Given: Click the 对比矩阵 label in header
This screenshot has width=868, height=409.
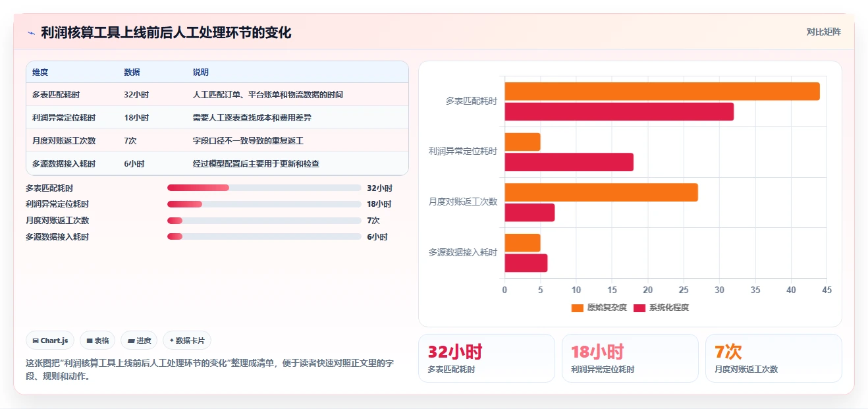Looking at the screenshot, I should [x=823, y=32].
